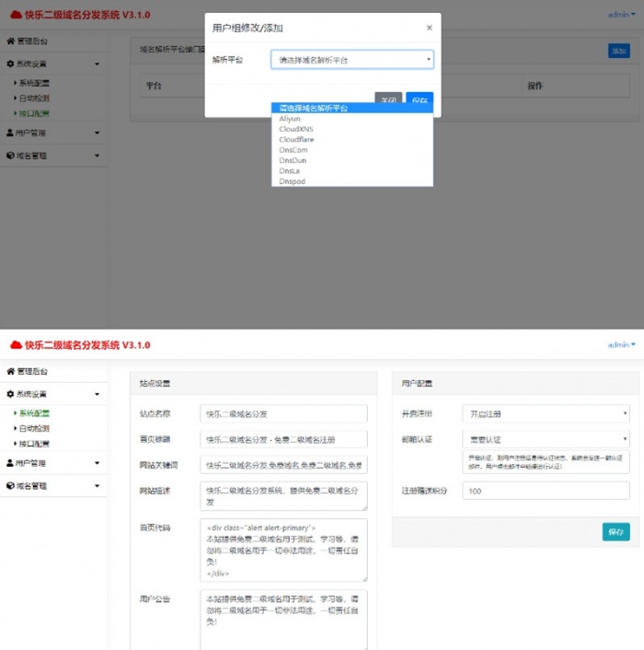The image size is (644, 650).
Task: Collapse 系统设置 arrow in bottom sidebar
Action: click(x=97, y=394)
